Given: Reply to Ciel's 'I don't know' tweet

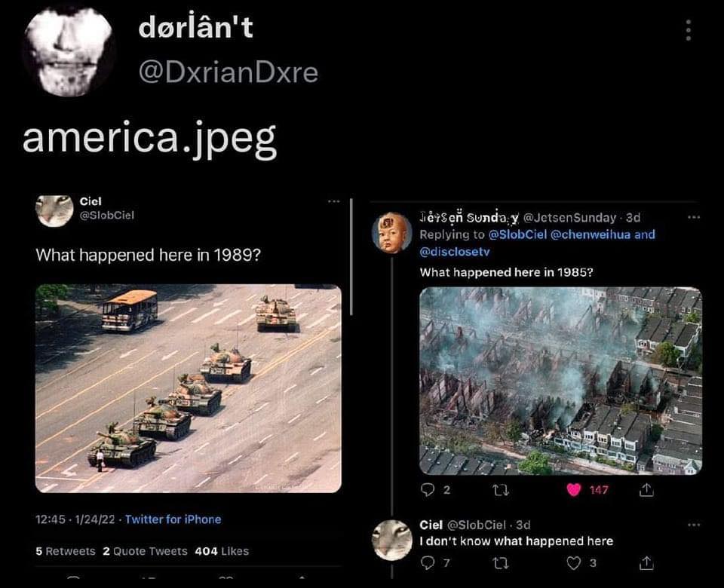Looking at the screenshot, I should tap(428, 562).
